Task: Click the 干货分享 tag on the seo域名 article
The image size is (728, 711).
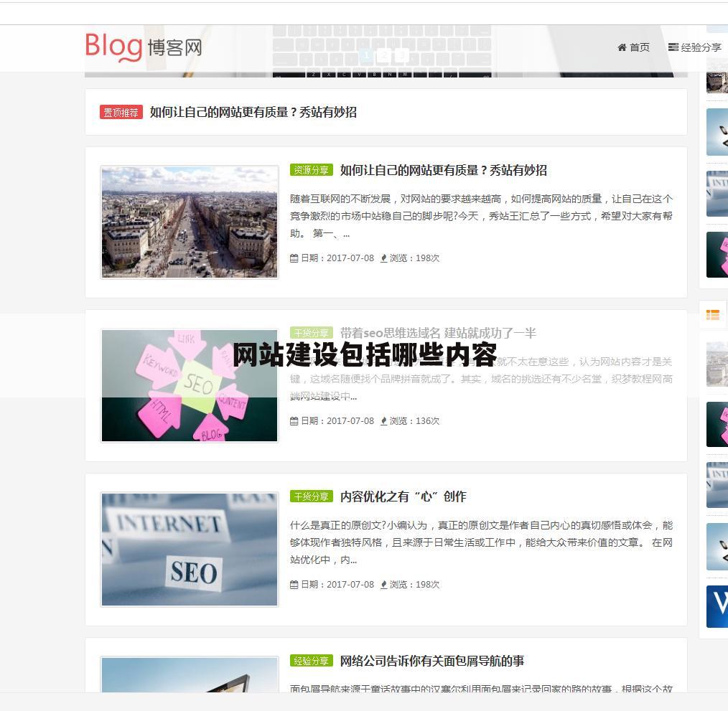Action: point(311,333)
